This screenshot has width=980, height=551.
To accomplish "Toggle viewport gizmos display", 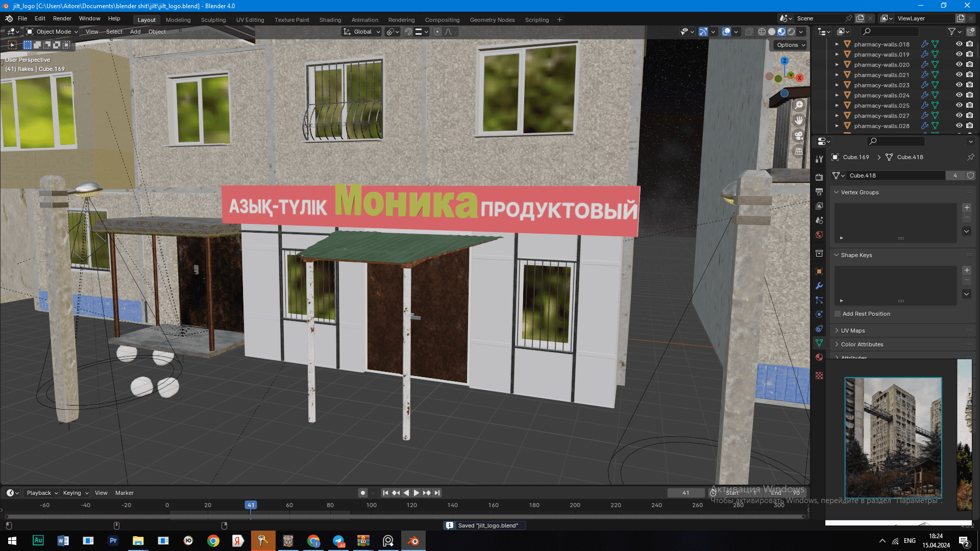I will (x=703, y=32).
